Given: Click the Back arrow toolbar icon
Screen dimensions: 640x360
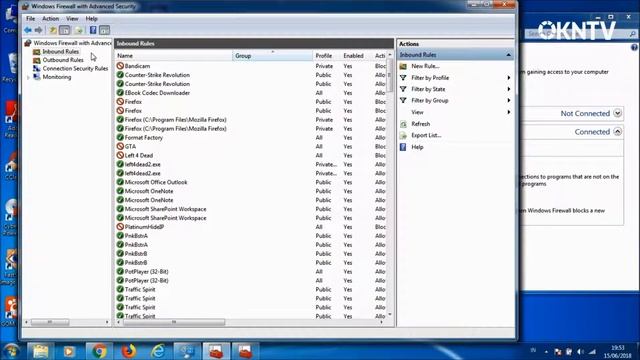Looking at the screenshot, I should (x=28, y=30).
